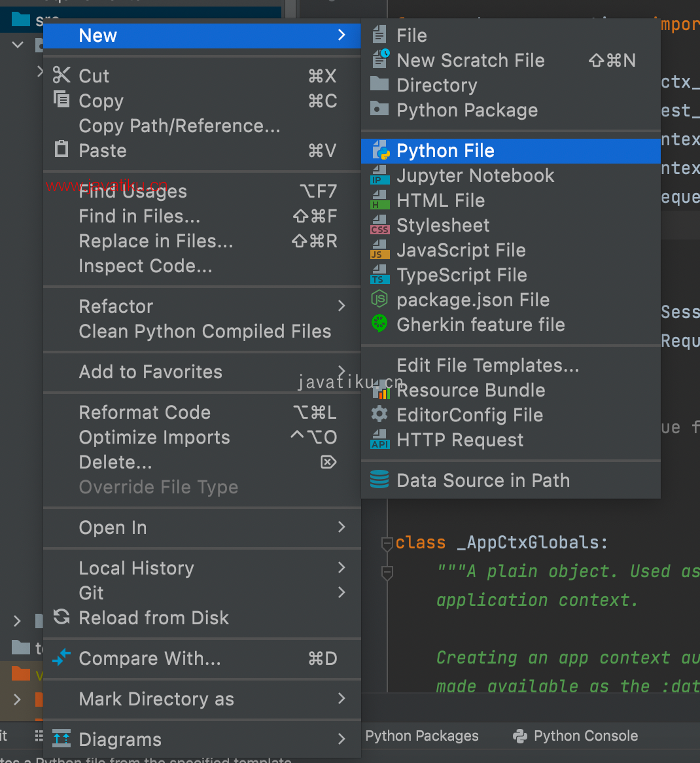Expand the Mark Directory as submenu arrow
The width and height of the screenshot is (700, 763).
pos(341,698)
